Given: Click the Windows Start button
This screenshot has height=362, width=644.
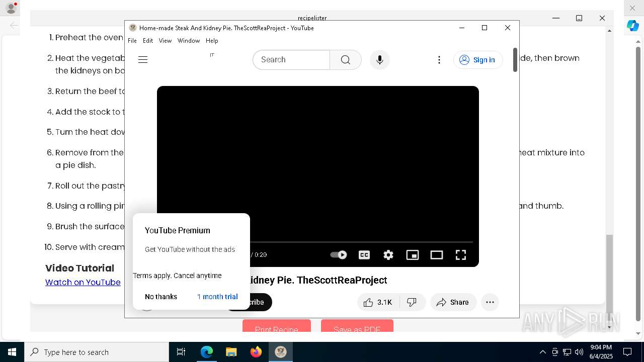Looking at the screenshot, I should click(12, 352).
